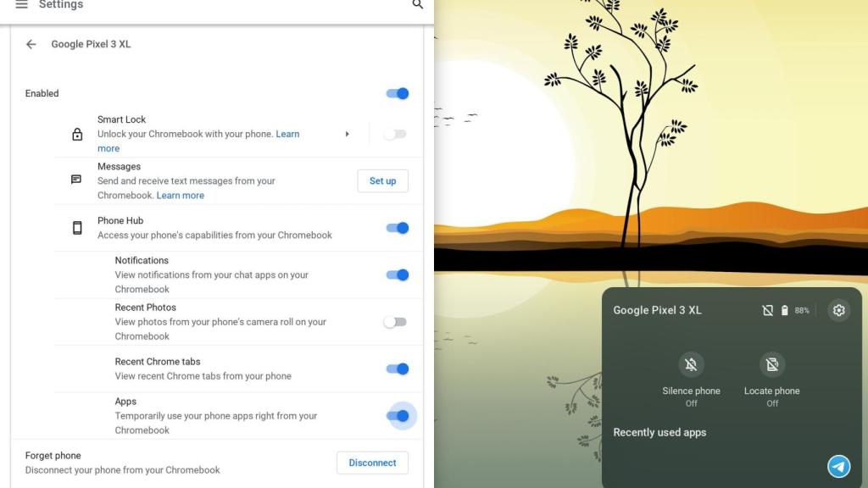Disable the Notifications switch
Image resolution: width=868 pixels, height=488 pixels.
coord(398,275)
